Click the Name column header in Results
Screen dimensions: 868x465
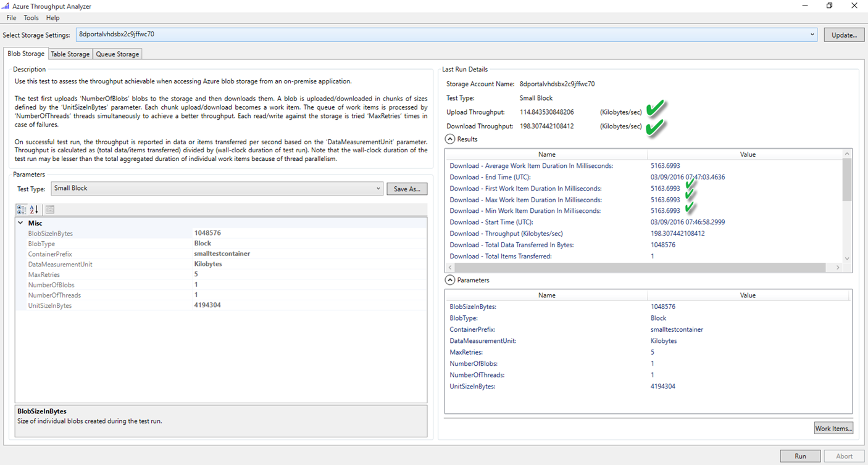coord(546,155)
